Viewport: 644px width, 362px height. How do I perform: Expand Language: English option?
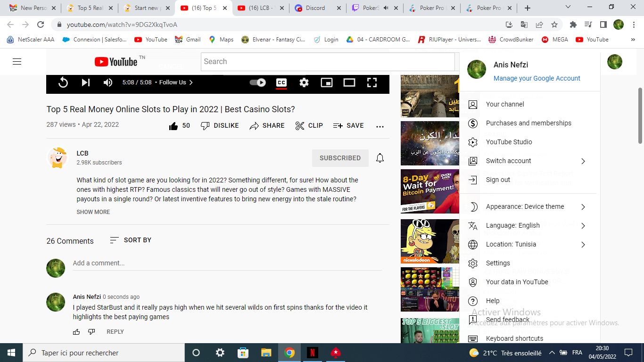click(x=530, y=225)
